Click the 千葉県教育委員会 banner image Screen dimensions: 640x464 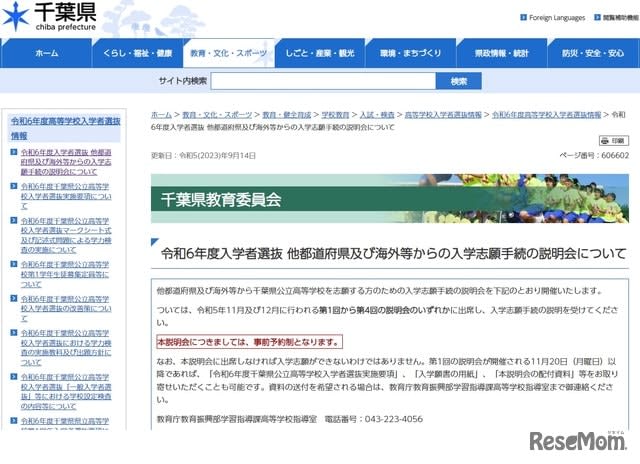[x=390, y=199]
